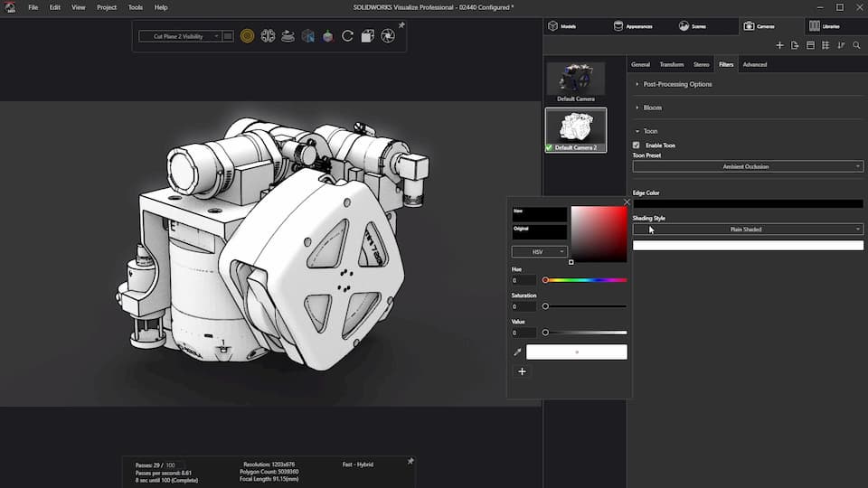
Task: Select the turntable icon in toolbar
Action: [x=288, y=36]
